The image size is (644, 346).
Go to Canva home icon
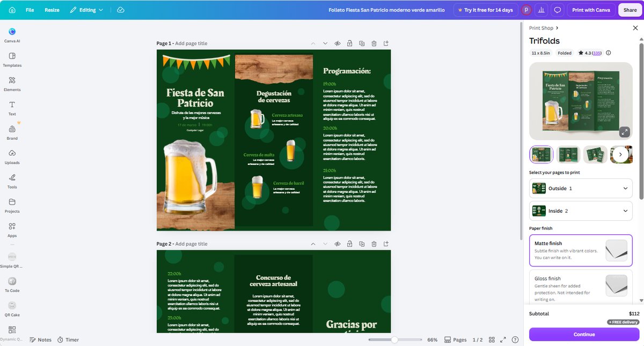tap(12, 10)
